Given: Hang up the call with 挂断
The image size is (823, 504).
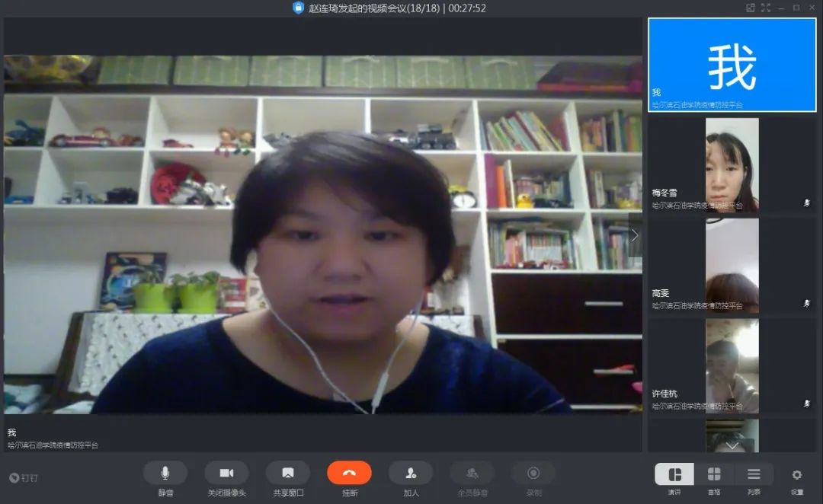Looking at the screenshot, I should (349, 473).
